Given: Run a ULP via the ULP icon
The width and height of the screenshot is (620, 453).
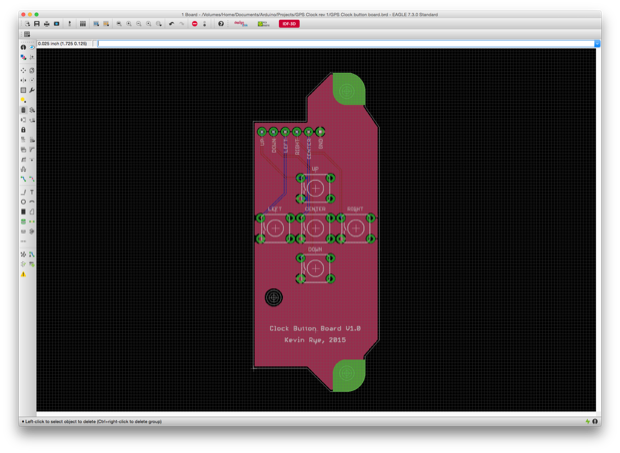Looking at the screenshot, I should tap(106, 24).
